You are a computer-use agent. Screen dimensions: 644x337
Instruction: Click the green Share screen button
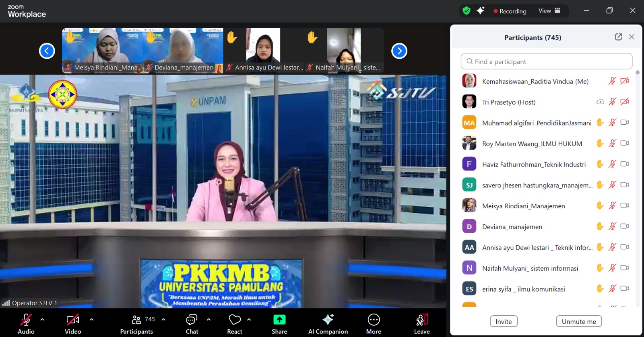pyautogui.click(x=279, y=324)
